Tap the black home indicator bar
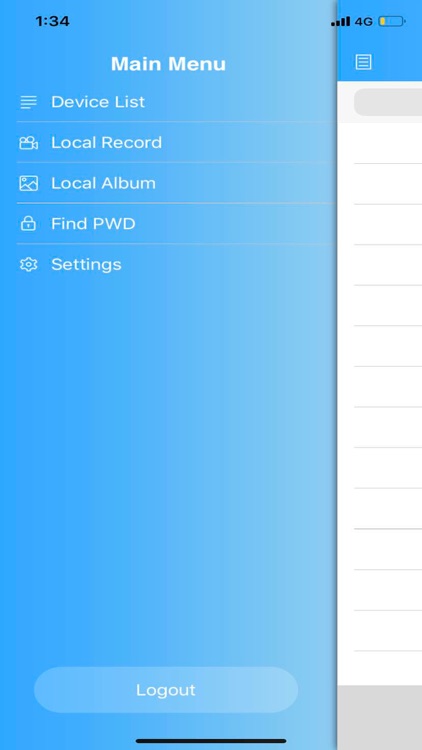The height and width of the screenshot is (750, 422). pos(211,741)
